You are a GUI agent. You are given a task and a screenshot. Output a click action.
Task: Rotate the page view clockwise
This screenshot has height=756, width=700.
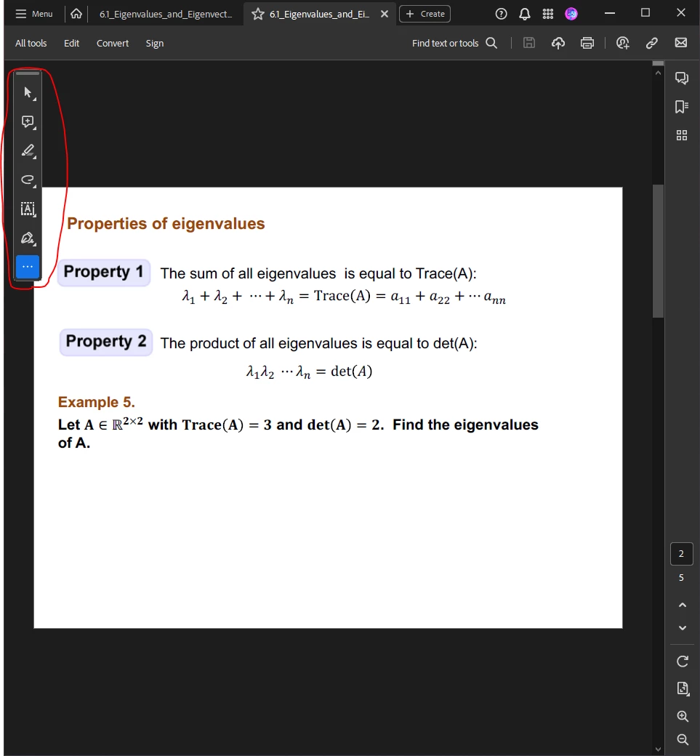[682, 661]
